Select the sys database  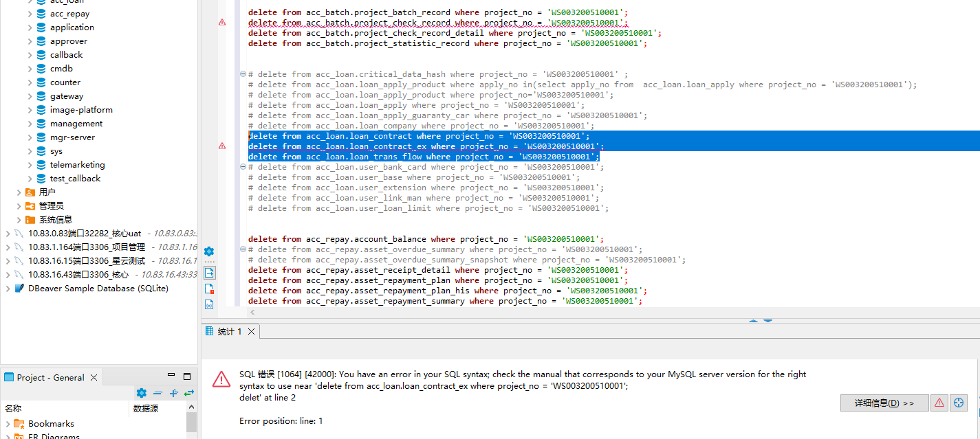point(56,151)
